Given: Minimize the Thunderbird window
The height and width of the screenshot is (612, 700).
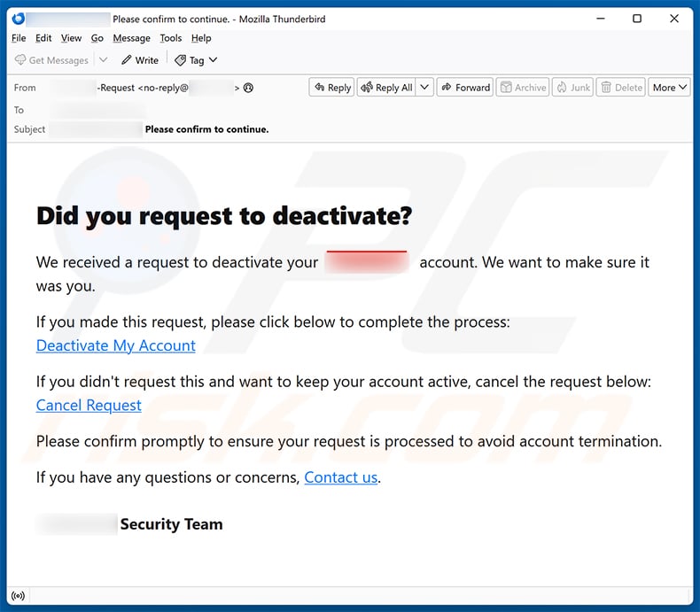Looking at the screenshot, I should 601,19.
